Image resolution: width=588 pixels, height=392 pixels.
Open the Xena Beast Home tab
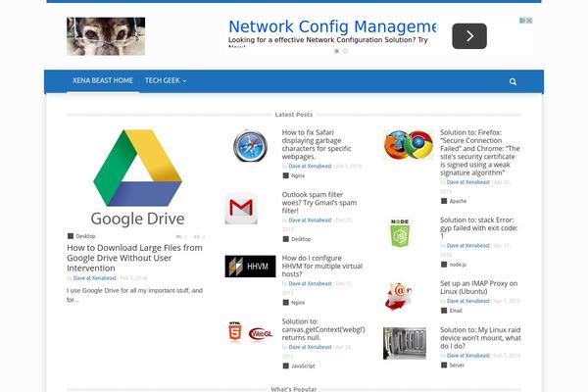[103, 80]
